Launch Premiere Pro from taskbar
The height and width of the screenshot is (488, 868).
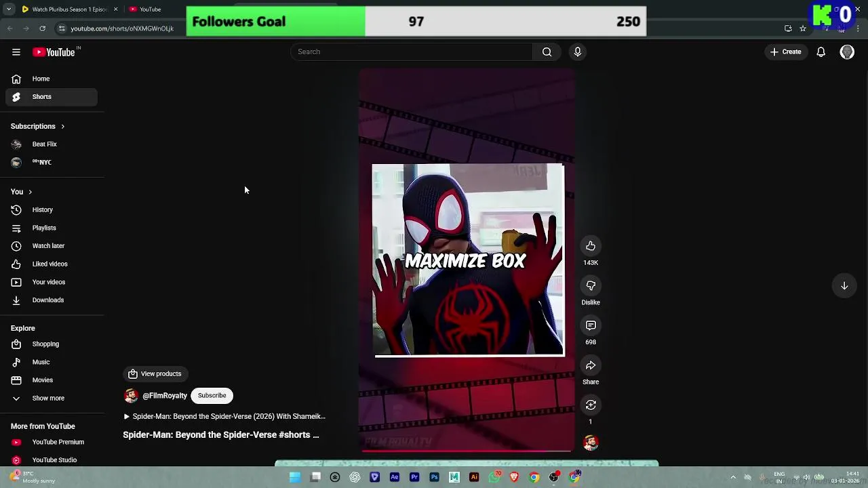tap(414, 477)
